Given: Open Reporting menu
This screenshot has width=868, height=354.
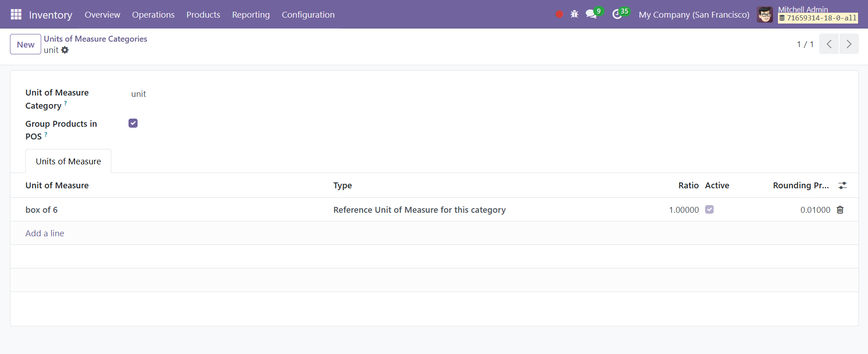Looking at the screenshot, I should (251, 14).
